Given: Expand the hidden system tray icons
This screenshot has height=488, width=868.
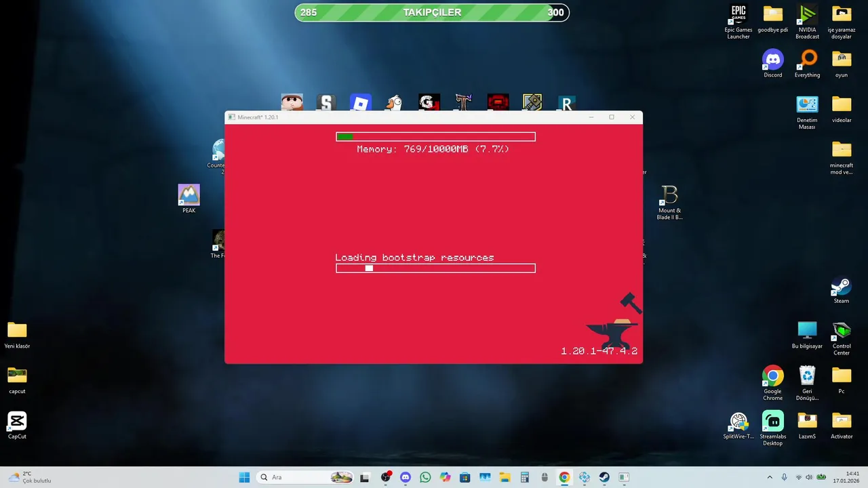Looking at the screenshot, I should (770, 477).
